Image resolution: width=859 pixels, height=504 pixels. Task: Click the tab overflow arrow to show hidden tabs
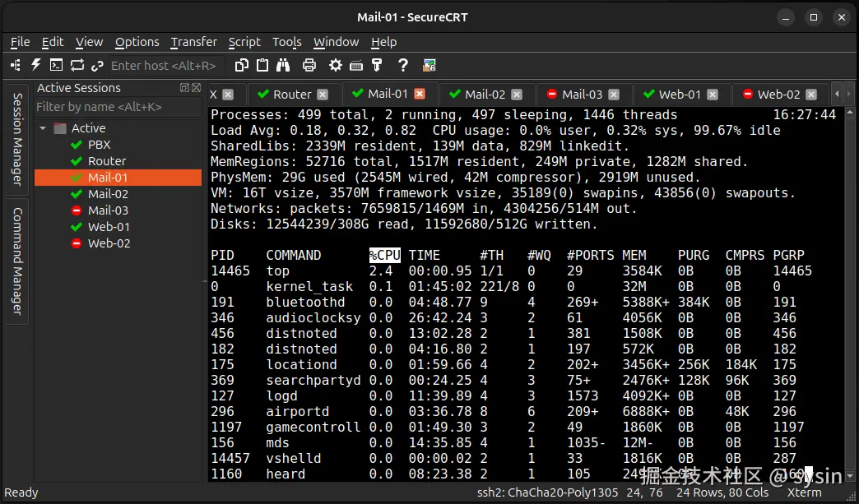pyautogui.click(x=838, y=94)
